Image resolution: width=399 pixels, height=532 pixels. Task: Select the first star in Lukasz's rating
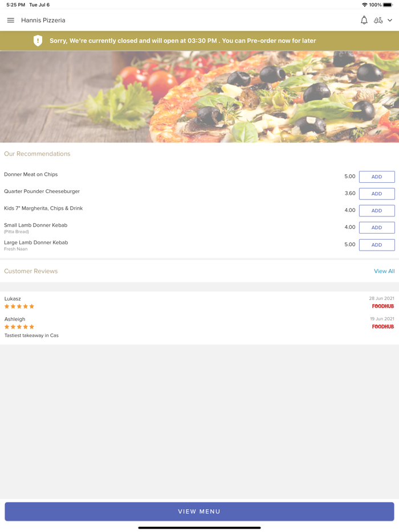click(7, 306)
